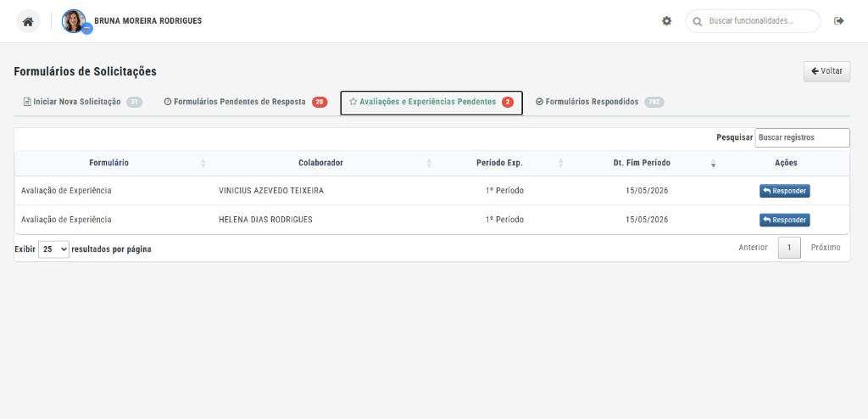The width and height of the screenshot is (868, 419).
Task: Go to the home page icon
Action: (28, 21)
